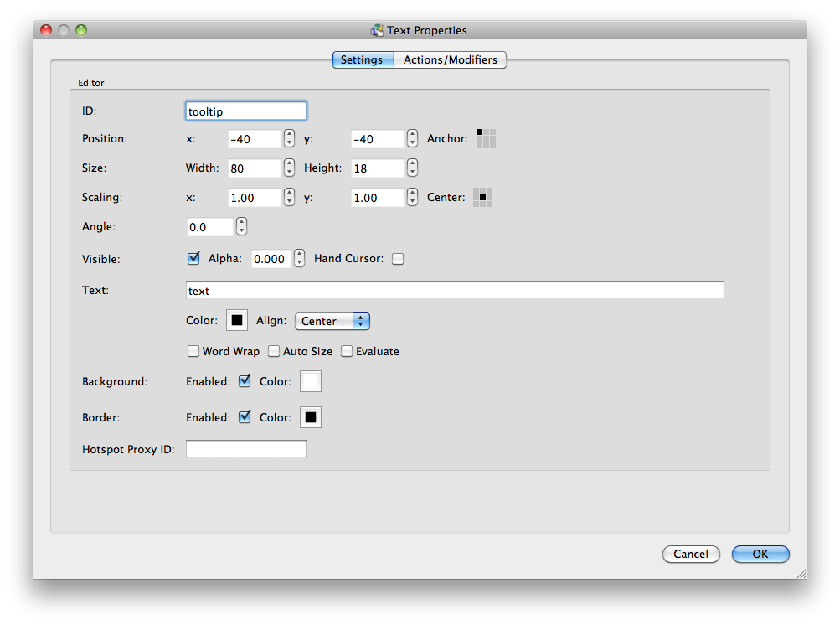Click the Position x stepper arrows
The width and height of the screenshot is (840, 625).
pyautogui.click(x=289, y=139)
